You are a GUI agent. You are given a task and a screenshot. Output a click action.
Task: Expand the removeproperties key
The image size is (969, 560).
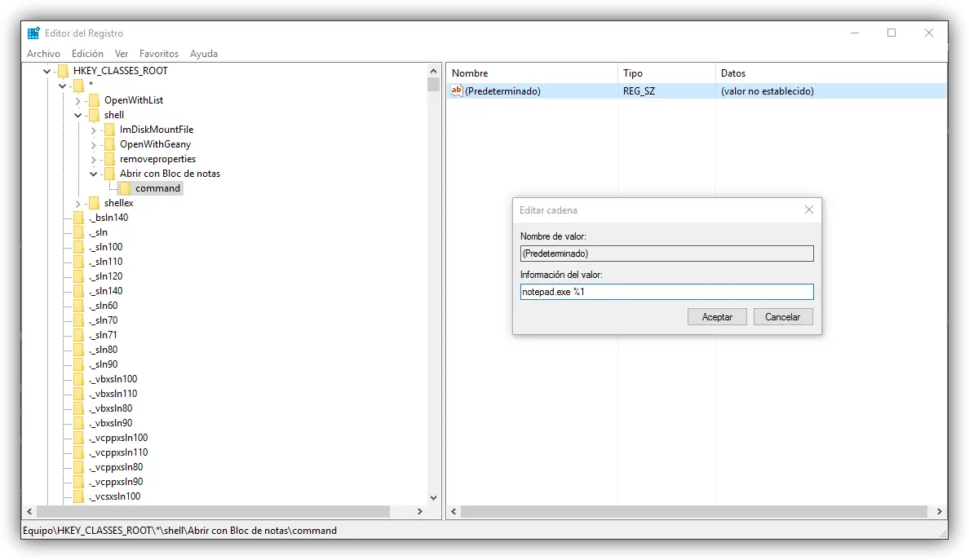point(93,160)
